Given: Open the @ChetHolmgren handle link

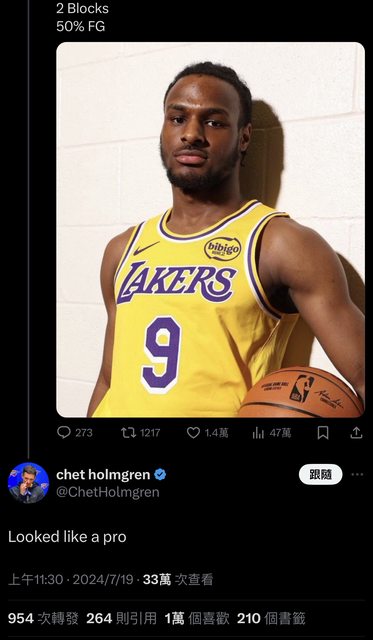Looking at the screenshot, I should pos(108,492).
